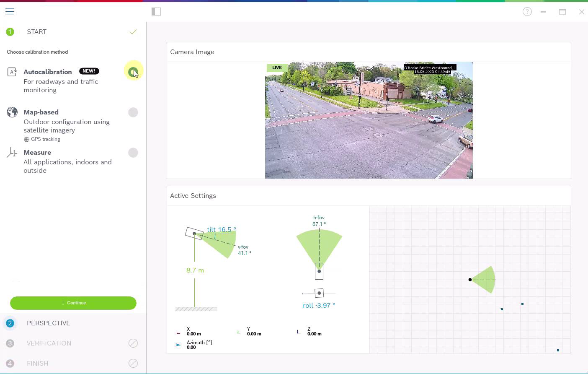Expand the PERSPECTIVE step

point(49,323)
